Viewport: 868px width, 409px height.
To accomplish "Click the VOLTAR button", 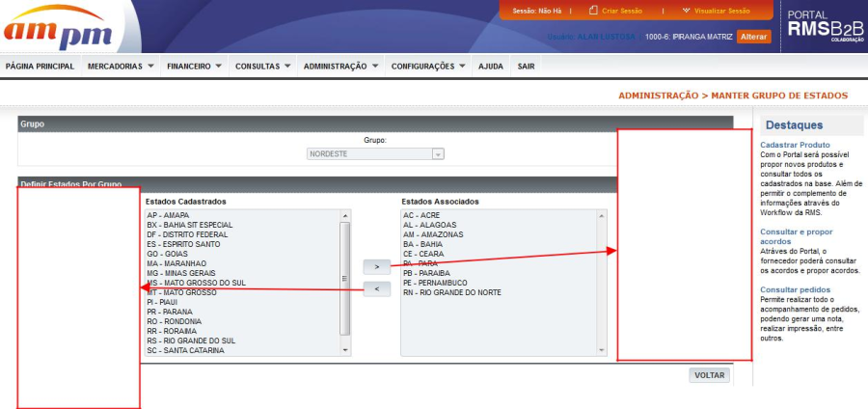I will (710, 375).
